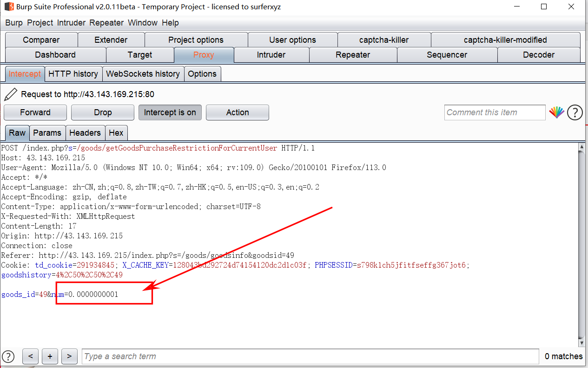Viewport: 588px width, 368px height.
Task: Click the search term input field
Action: click(x=311, y=356)
